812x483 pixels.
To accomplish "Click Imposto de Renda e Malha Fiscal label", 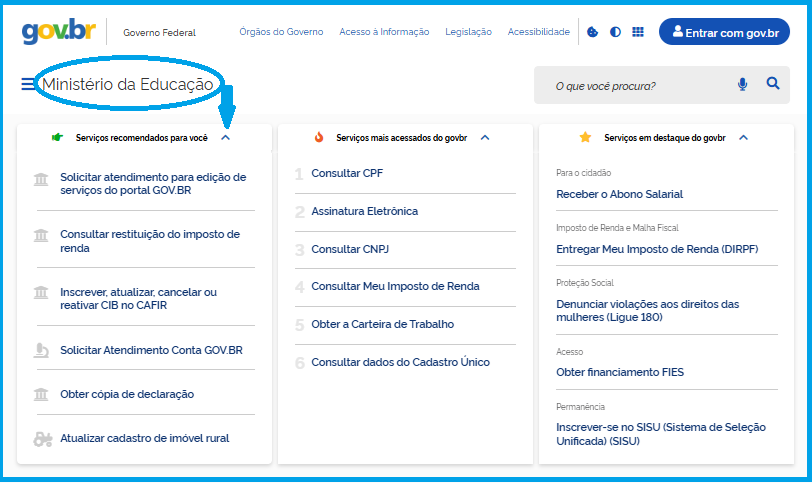I will click(x=617, y=228).
